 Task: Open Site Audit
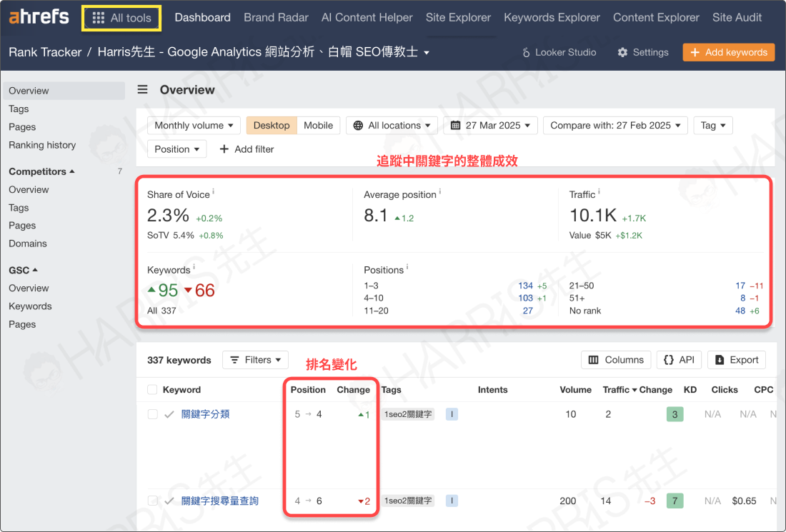point(737,18)
